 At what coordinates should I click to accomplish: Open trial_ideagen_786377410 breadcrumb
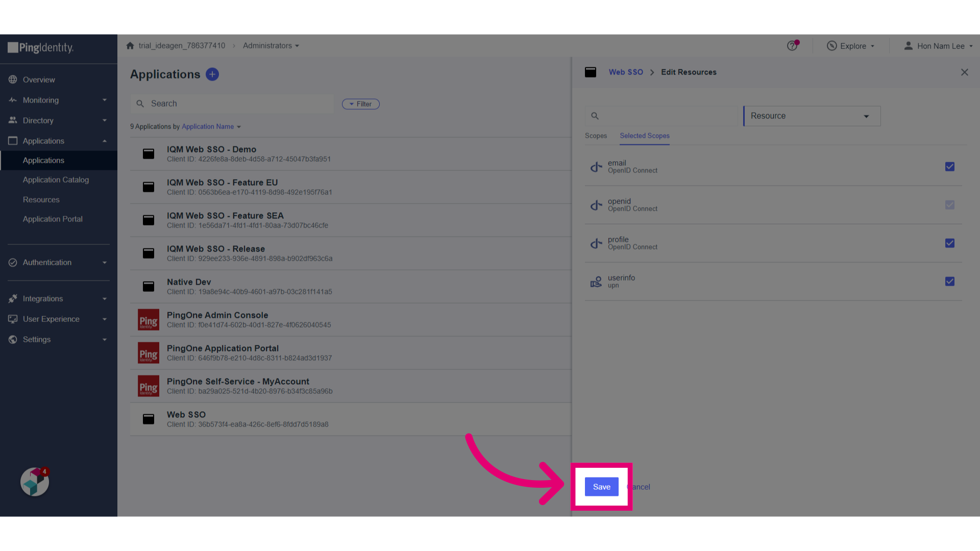(182, 45)
